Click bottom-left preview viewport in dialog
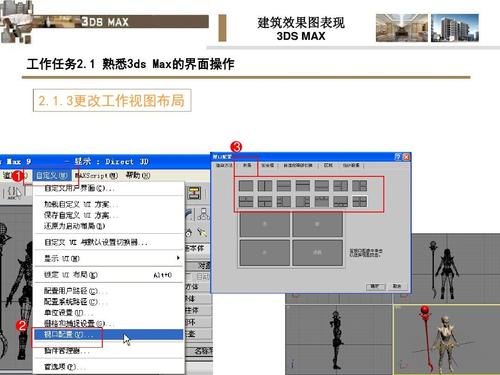 [x=265, y=253]
